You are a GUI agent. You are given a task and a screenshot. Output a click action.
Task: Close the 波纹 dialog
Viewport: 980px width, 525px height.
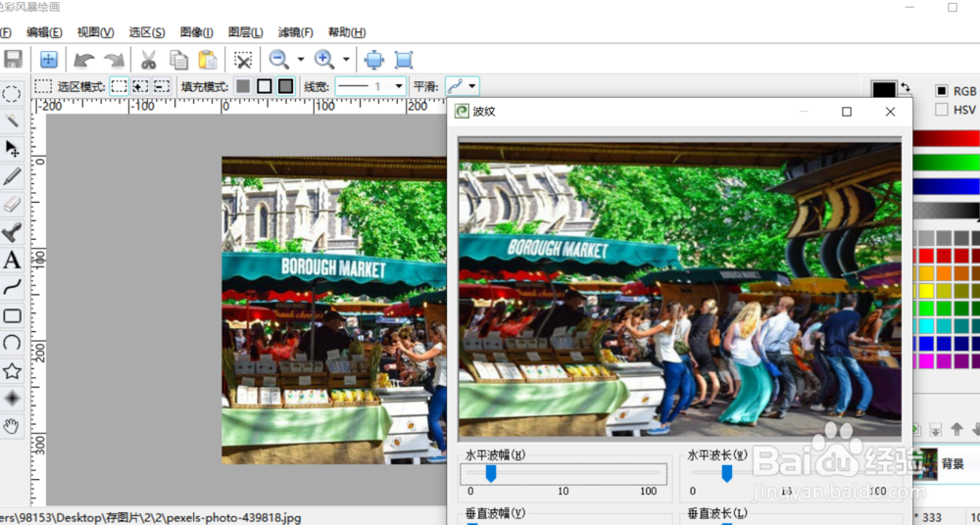pyautogui.click(x=890, y=112)
